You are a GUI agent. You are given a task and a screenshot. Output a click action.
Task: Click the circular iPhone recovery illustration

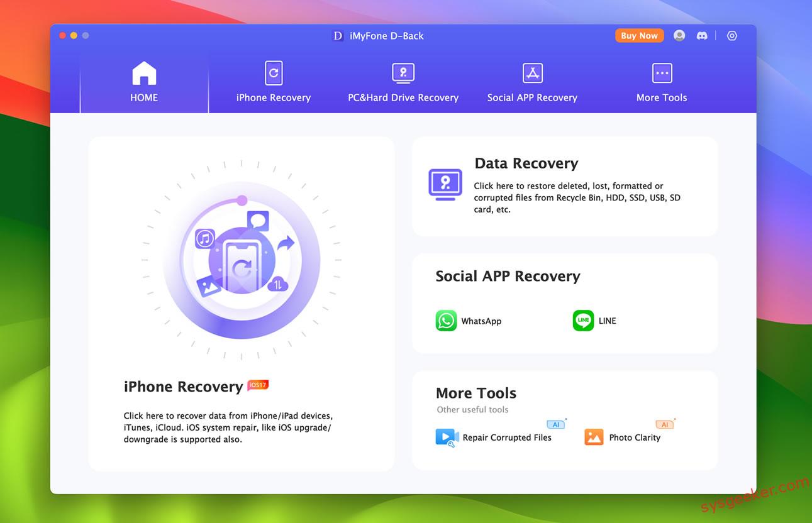click(242, 261)
